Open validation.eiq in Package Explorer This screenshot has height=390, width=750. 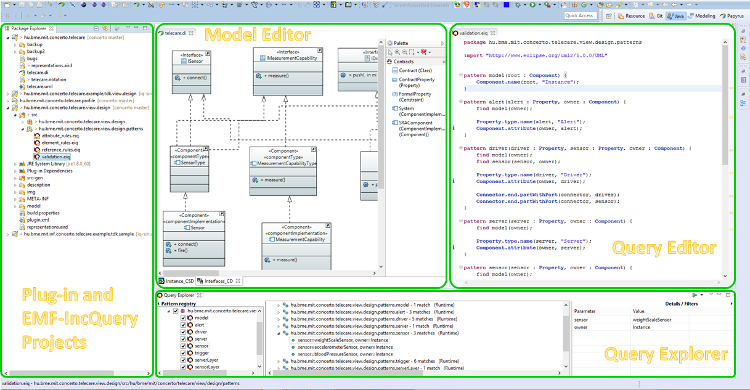52,156
